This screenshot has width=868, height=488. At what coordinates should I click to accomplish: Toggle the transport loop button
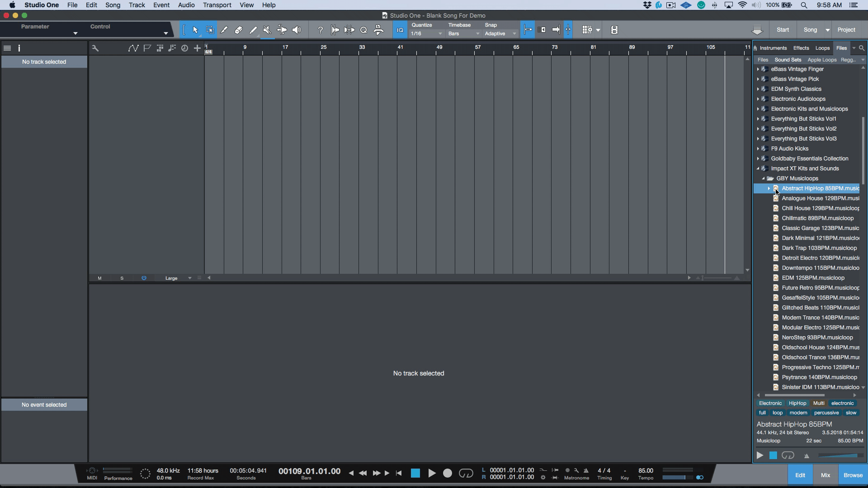pyautogui.click(x=466, y=473)
